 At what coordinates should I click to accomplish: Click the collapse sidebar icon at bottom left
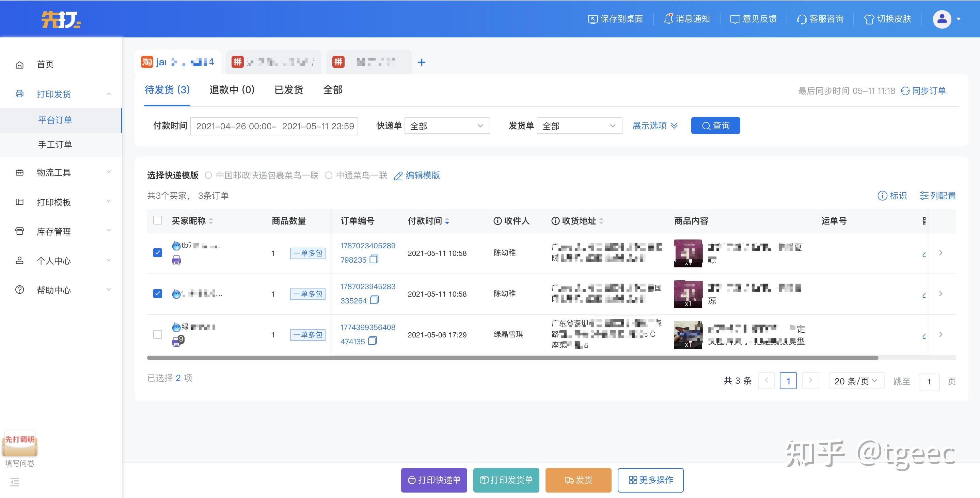pyautogui.click(x=15, y=482)
